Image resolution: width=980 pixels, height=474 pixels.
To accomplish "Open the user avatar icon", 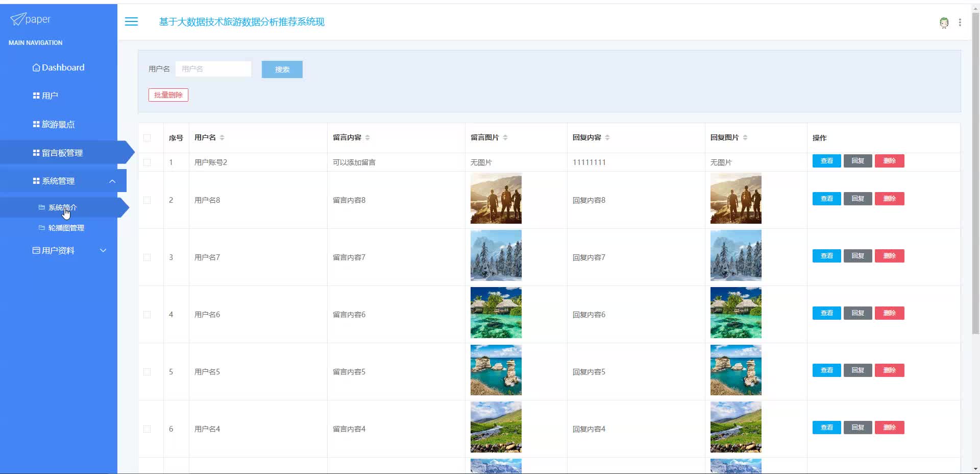I will pos(944,22).
